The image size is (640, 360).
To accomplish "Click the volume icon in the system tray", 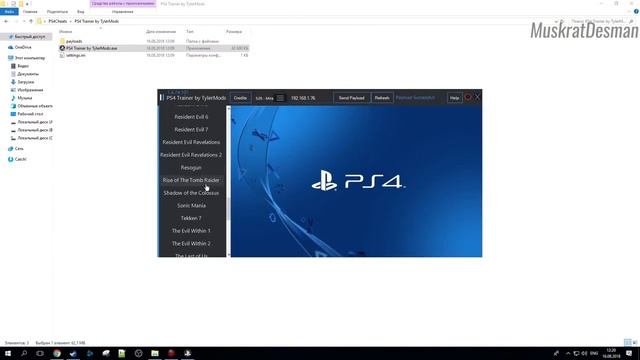I will pyautogui.click(x=584, y=353).
